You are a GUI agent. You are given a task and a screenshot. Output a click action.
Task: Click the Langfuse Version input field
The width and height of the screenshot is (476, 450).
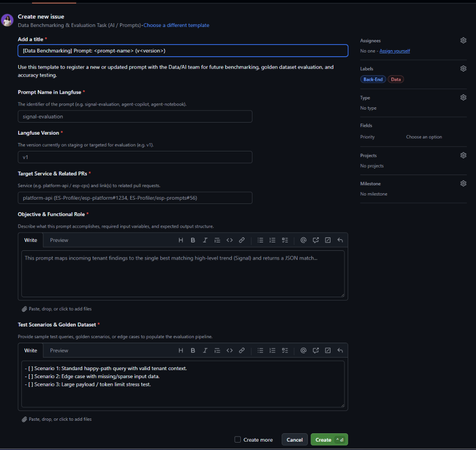coord(135,157)
